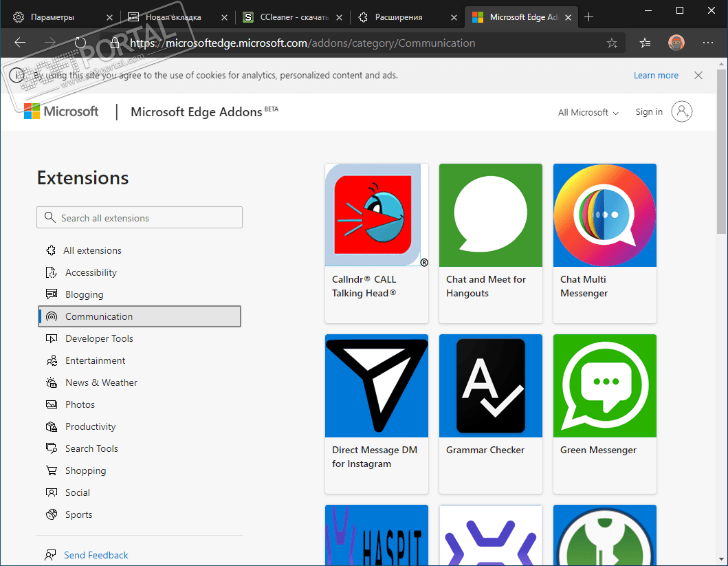This screenshot has height=566, width=728.
Task: Open the HASPIT extension tile
Action: pyautogui.click(x=377, y=535)
